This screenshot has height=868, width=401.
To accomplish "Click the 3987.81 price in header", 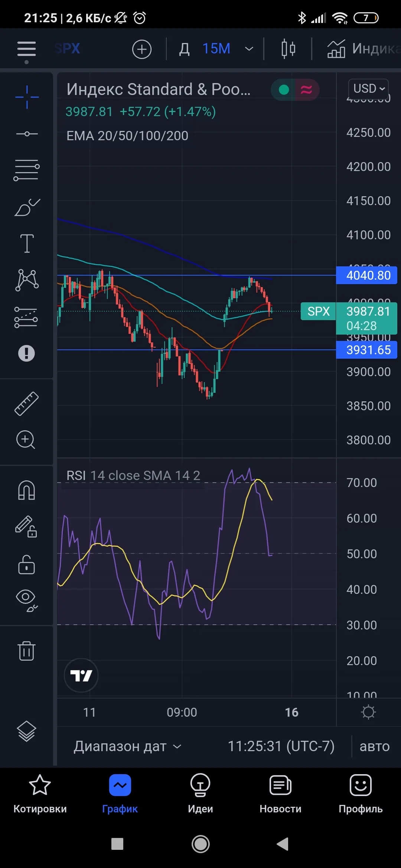I will 89,112.
